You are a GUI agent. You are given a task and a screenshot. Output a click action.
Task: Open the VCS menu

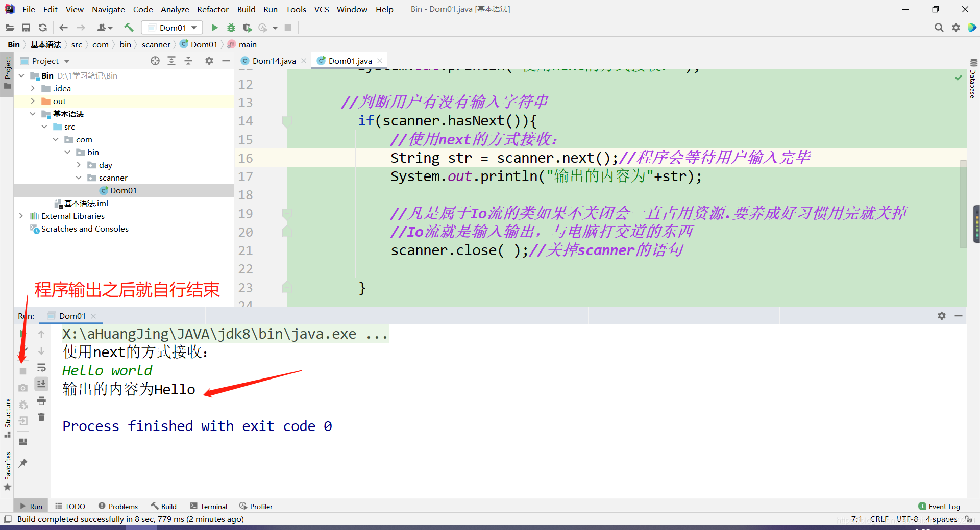[322, 9]
